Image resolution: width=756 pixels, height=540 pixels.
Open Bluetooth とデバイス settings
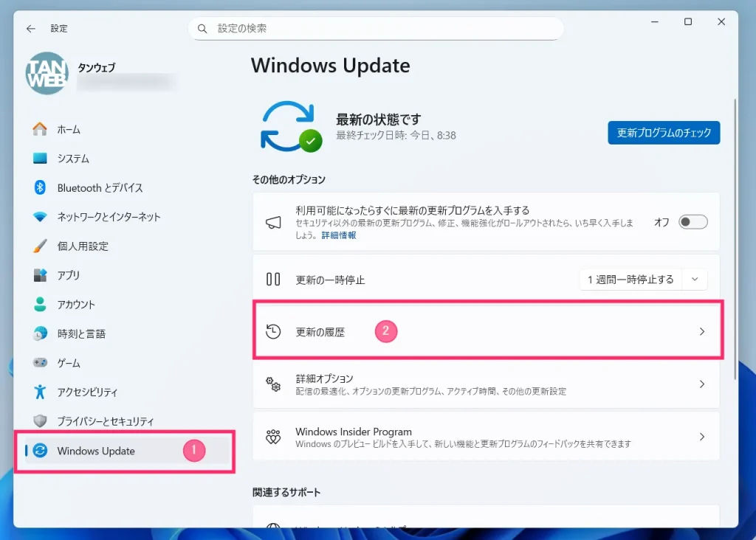(x=100, y=188)
